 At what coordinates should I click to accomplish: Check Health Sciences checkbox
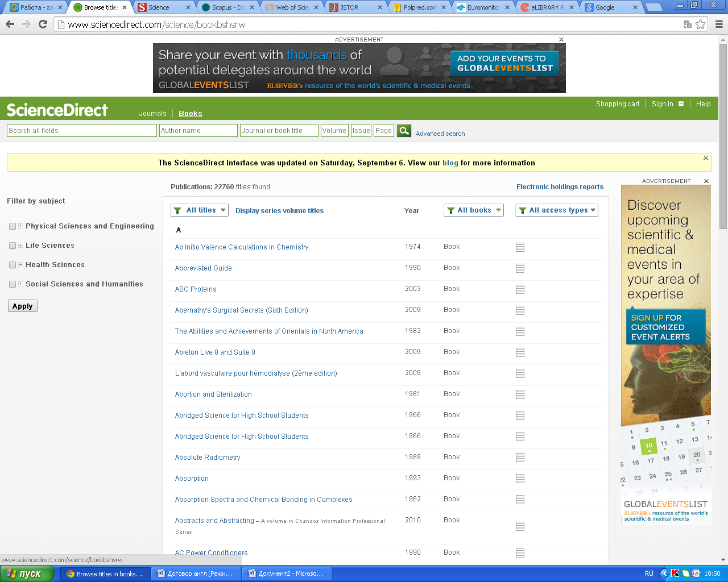13,265
